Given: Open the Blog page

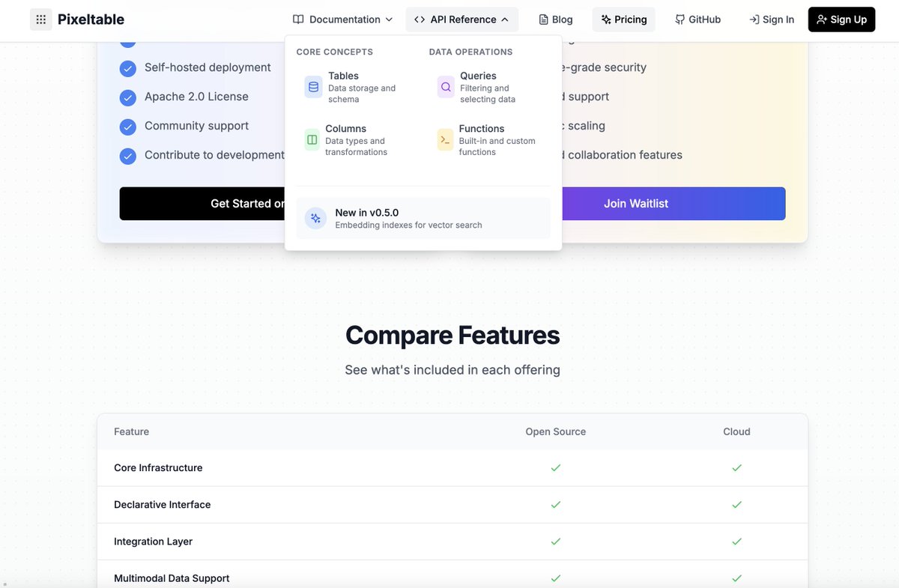Looking at the screenshot, I should (x=556, y=19).
